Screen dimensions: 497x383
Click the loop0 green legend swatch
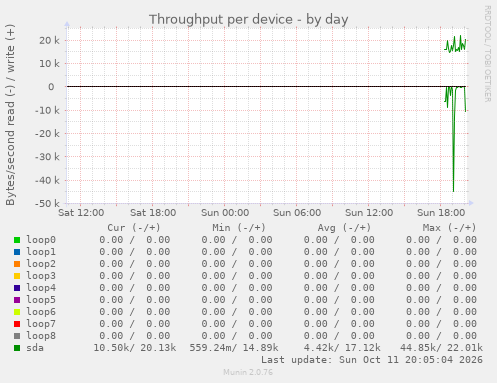click(x=17, y=240)
